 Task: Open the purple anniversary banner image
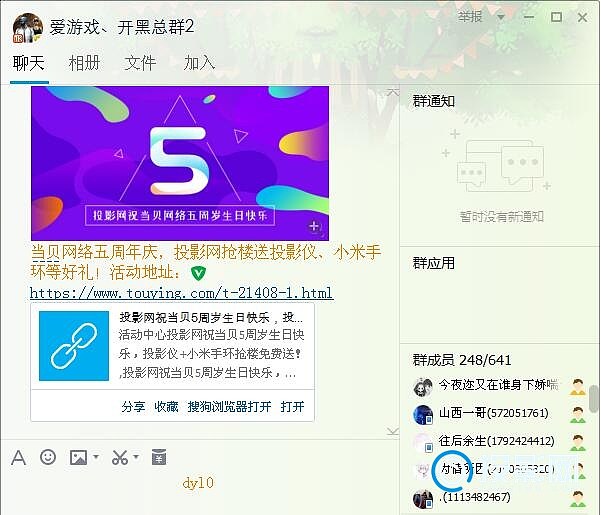click(180, 163)
